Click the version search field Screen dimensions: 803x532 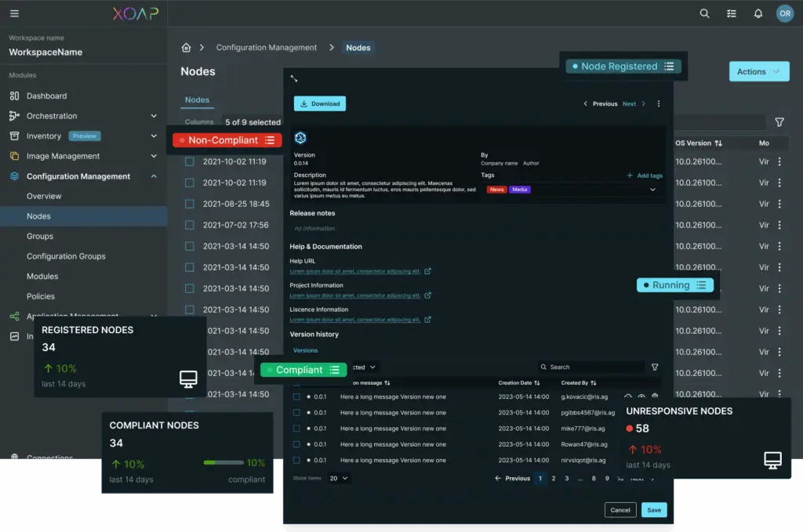click(x=592, y=367)
